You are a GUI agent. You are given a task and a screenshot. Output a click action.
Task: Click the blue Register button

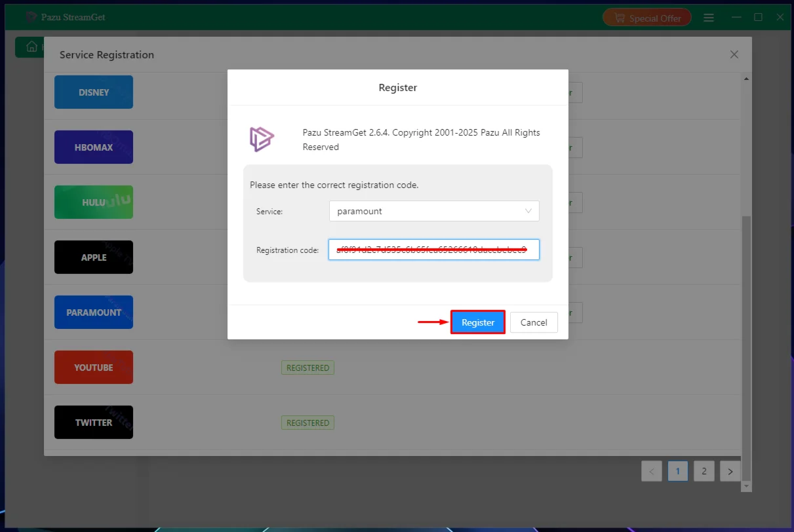point(478,322)
